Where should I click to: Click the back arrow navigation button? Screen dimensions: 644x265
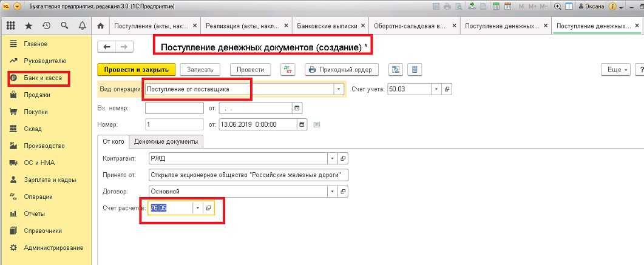(x=107, y=47)
